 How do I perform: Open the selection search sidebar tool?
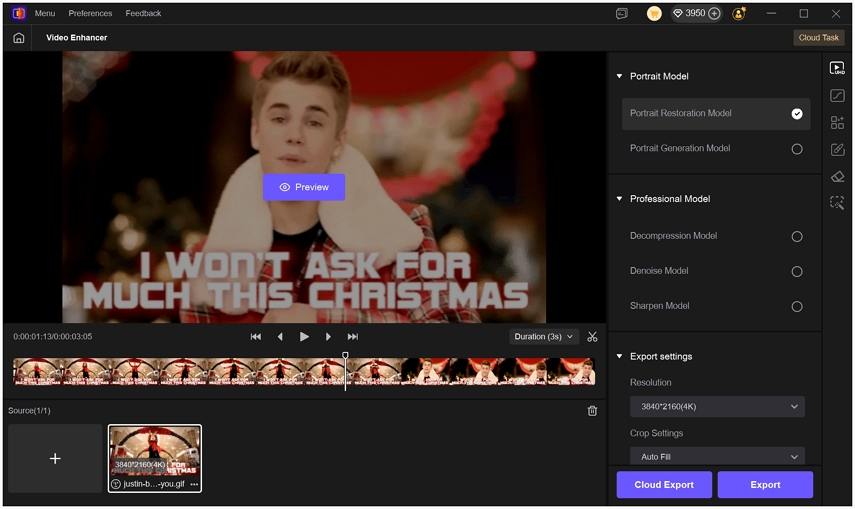pos(837,203)
